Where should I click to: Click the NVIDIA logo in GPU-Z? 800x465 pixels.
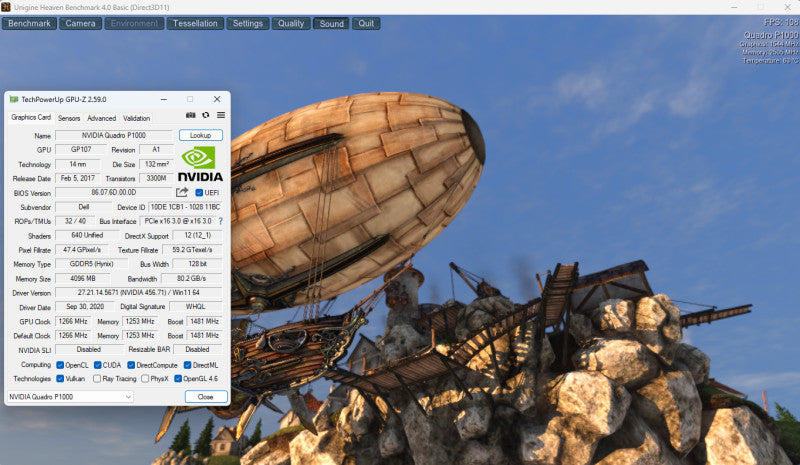(201, 164)
